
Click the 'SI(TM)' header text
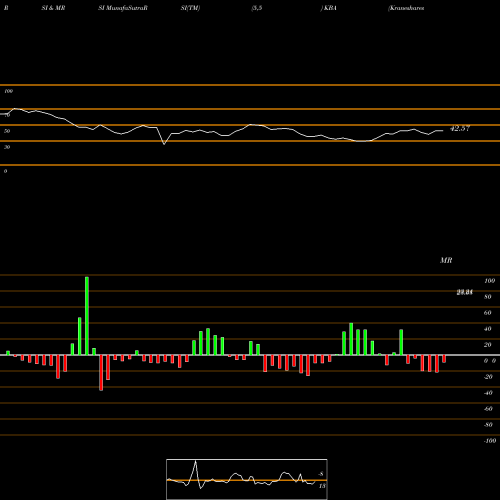190,8
